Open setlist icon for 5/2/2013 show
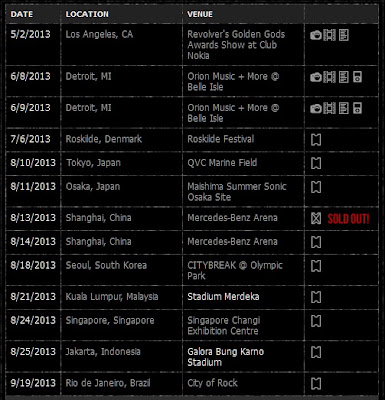This screenshot has width=385, height=400. (344, 35)
